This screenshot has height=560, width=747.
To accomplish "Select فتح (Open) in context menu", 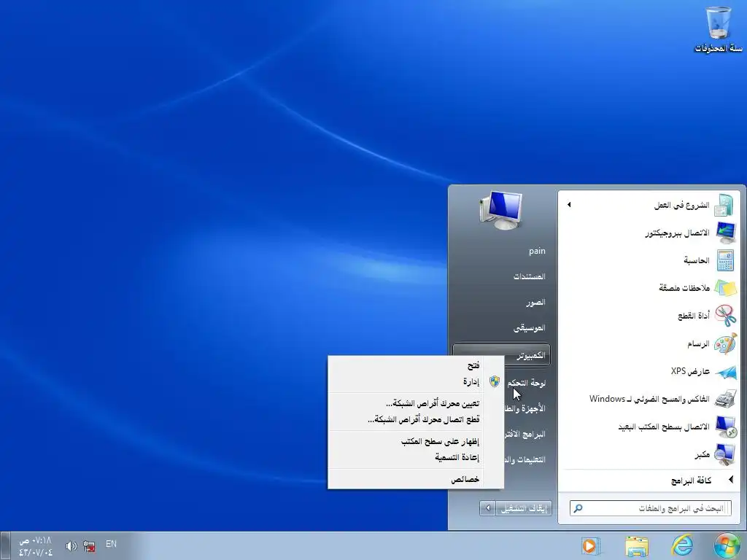I will point(415,366).
